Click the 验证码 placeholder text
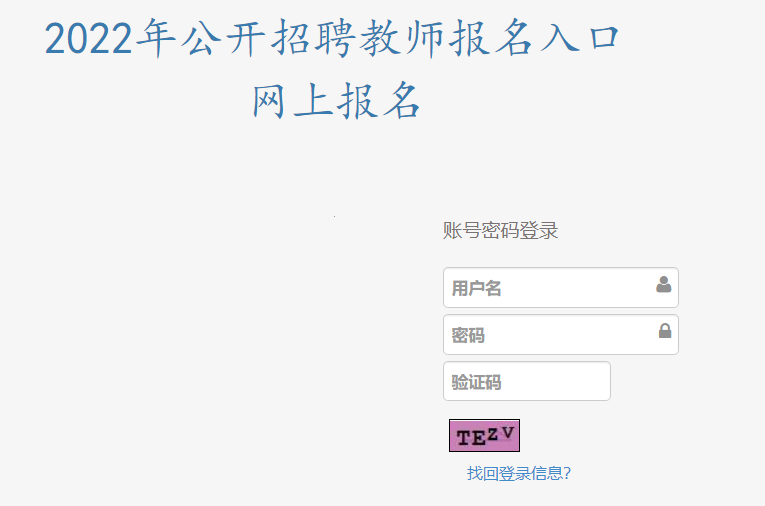 coord(476,382)
